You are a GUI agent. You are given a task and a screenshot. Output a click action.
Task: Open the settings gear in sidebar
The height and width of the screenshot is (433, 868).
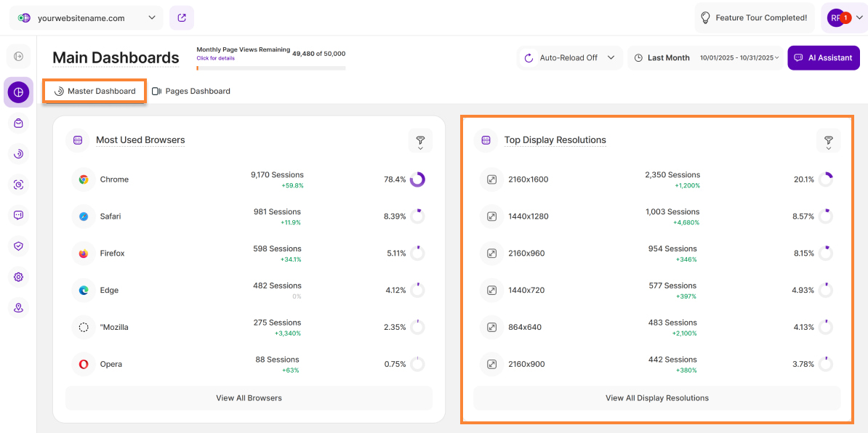coord(18,277)
